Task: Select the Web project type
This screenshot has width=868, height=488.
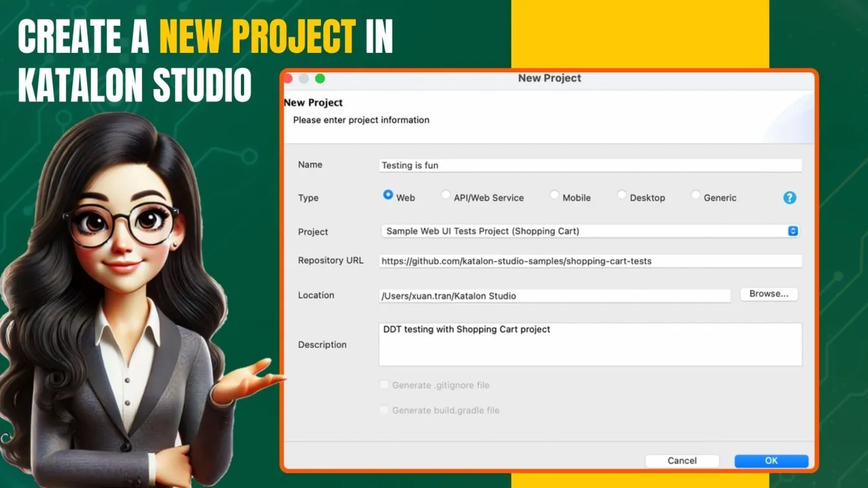Action: click(388, 194)
